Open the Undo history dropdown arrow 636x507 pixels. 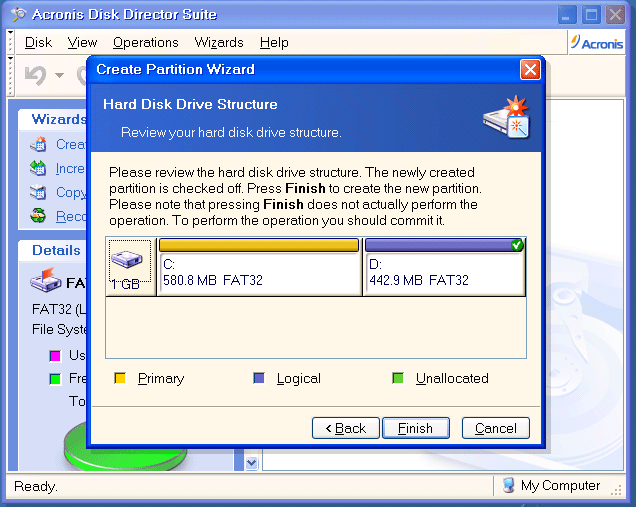pos(59,76)
